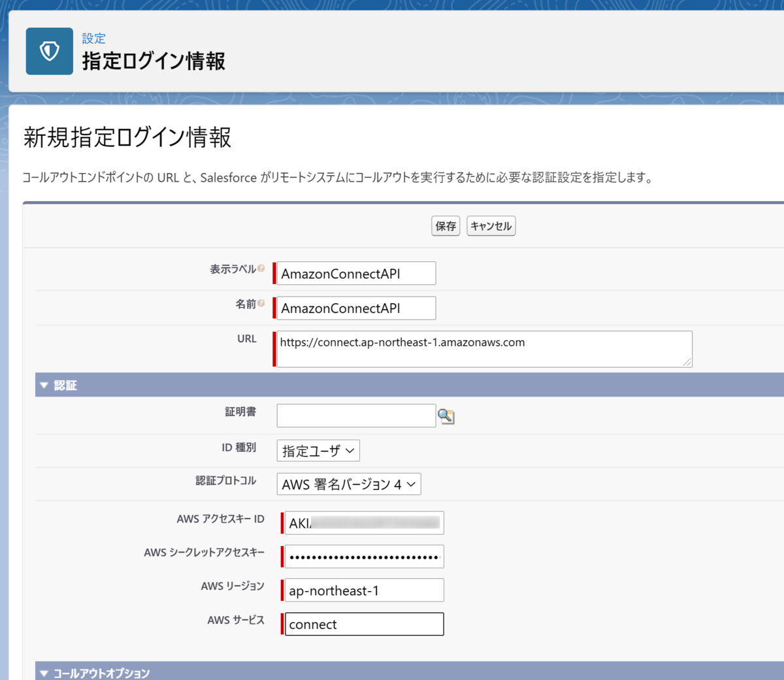Open the 設定 breadcrumb link

click(x=93, y=39)
